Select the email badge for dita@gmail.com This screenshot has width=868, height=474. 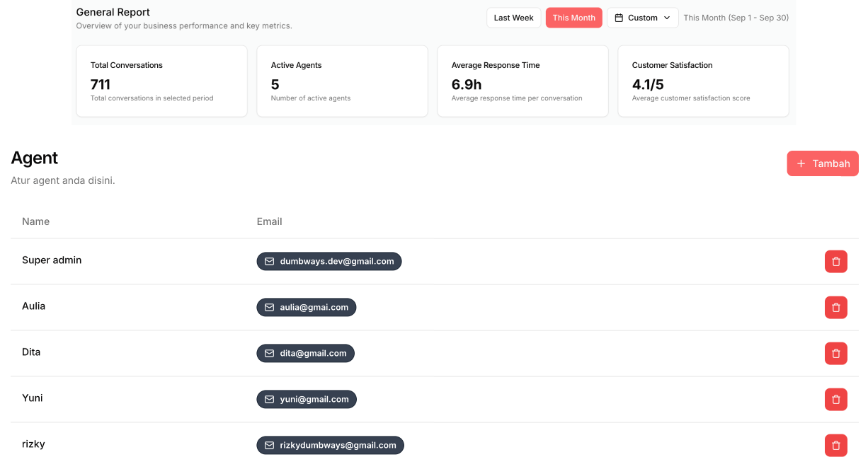click(x=305, y=353)
